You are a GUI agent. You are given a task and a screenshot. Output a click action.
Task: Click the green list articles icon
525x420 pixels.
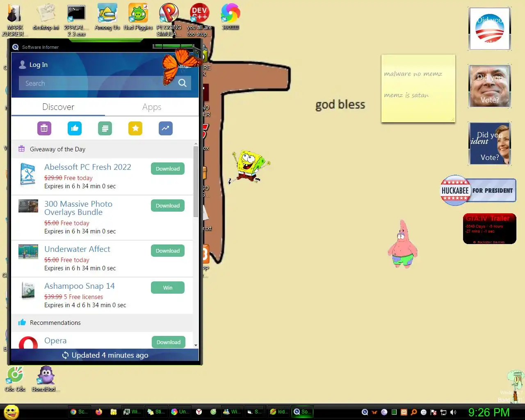(105, 128)
